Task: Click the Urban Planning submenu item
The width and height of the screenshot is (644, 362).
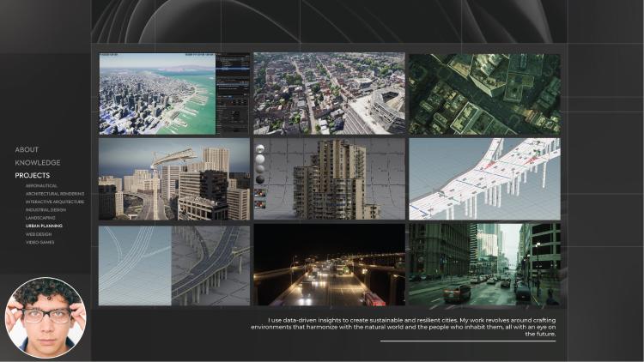Action: coord(44,226)
